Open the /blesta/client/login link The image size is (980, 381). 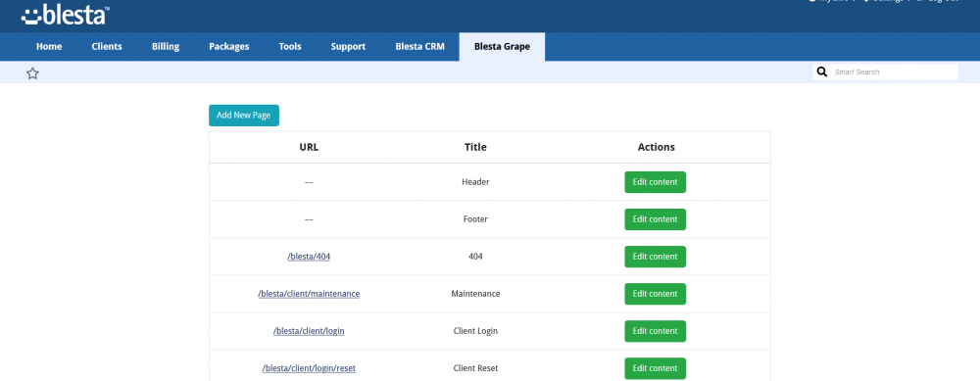pos(309,331)
